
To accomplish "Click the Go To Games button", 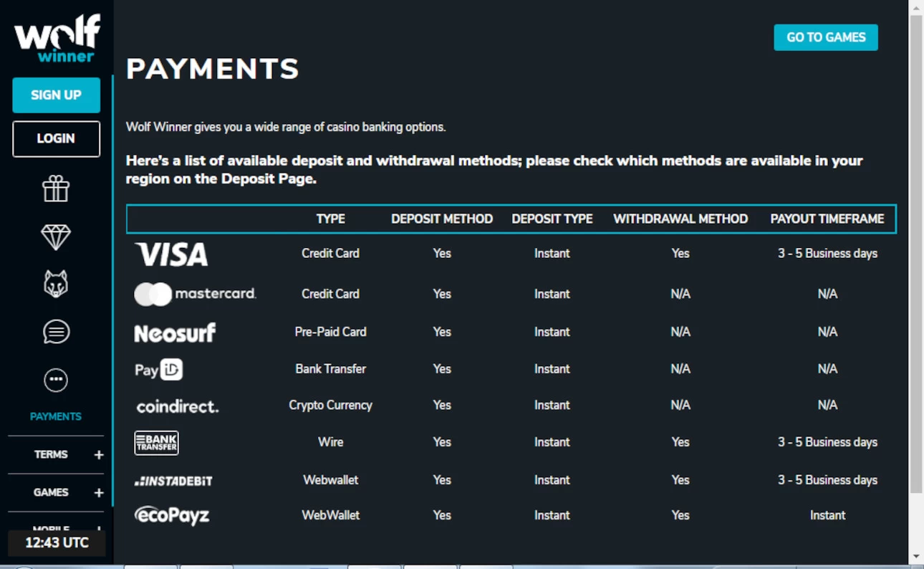I will point(826,37).
